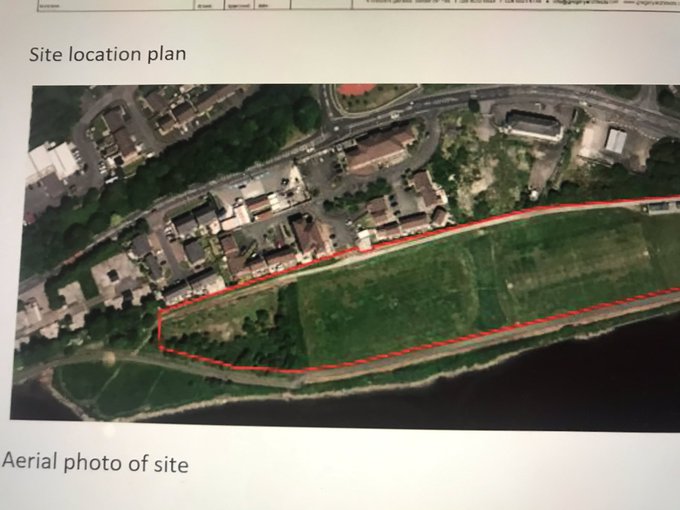The width and height of the screenshot is (680, 510).
Task: Click the road junction next to the sports court
Action: coord(335,123)
